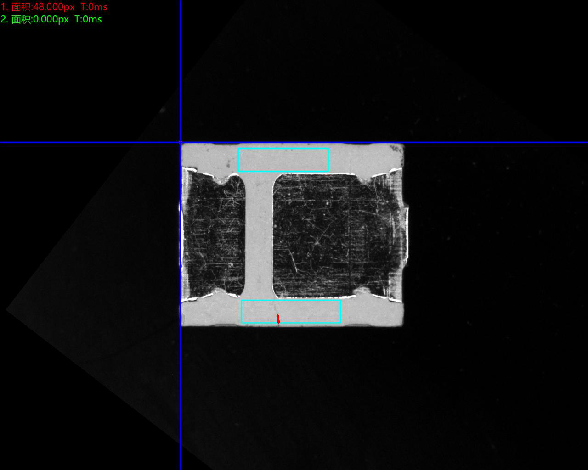Click the vertical blue reference line
The height and width of the screenshot is (471, 588).
[181, 300]
